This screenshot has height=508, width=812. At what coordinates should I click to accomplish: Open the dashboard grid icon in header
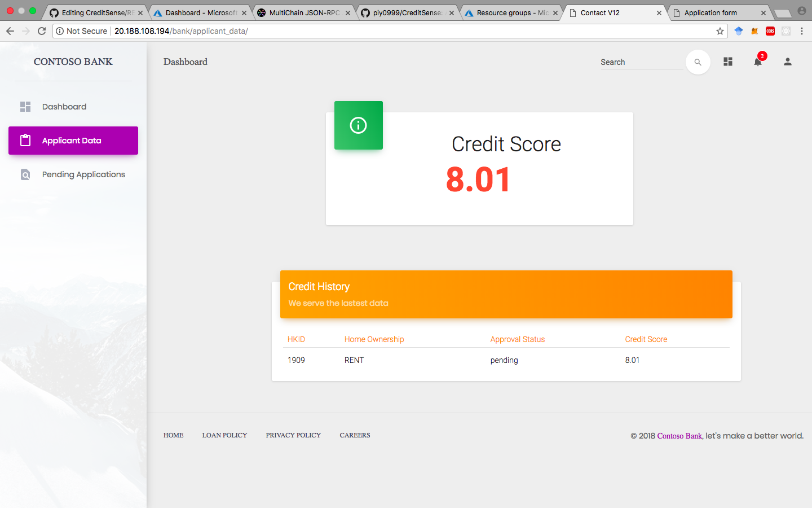728,62
